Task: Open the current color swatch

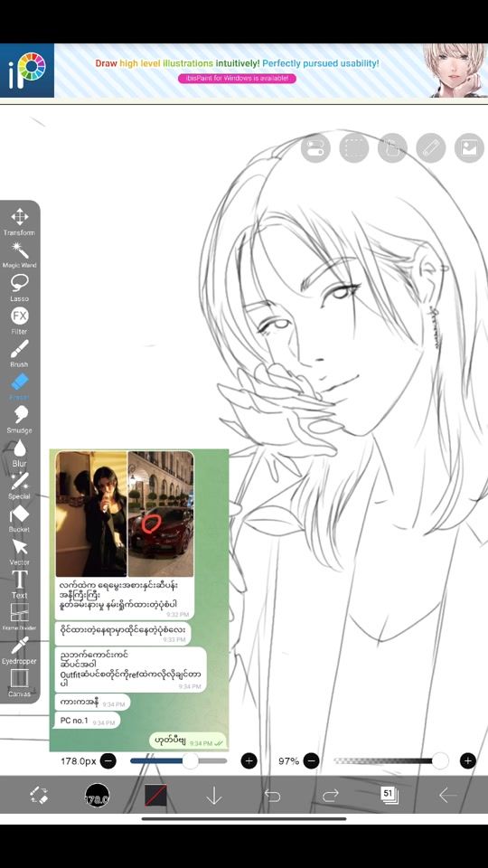Action: click(155, 796)
